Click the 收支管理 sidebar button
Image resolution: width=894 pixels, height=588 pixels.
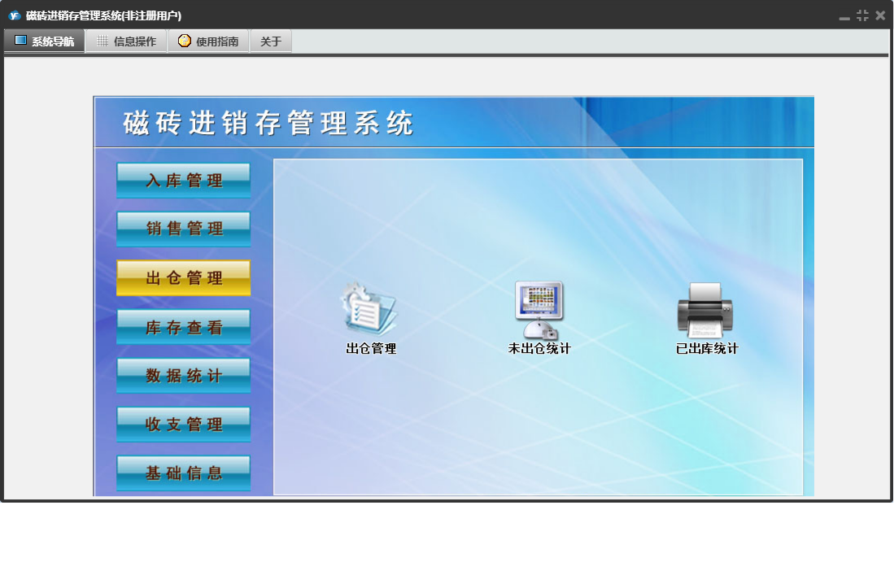[184, 424]
